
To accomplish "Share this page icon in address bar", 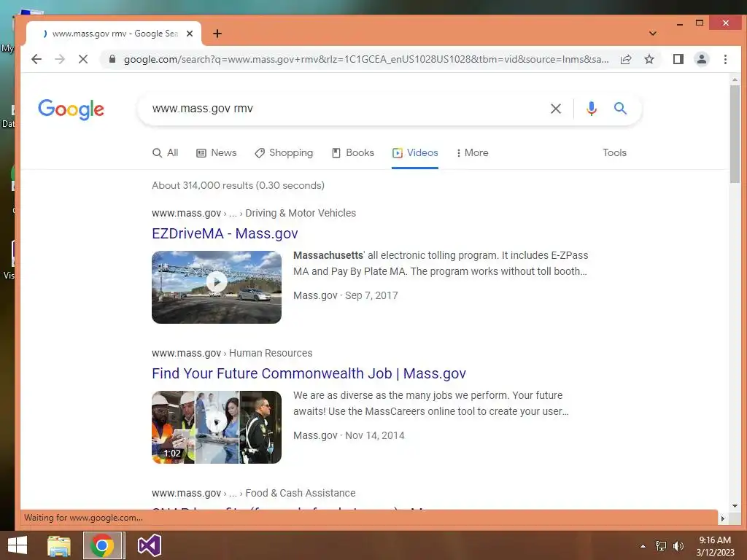I will click(625, 59).
